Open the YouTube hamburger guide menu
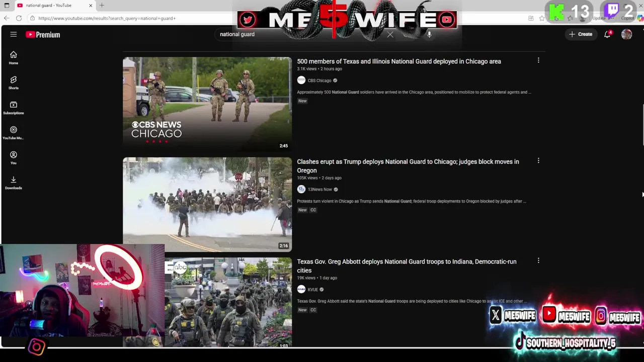The height and width of the screenshot is (362, 644). pyautogui.click(x=14, y=34)
